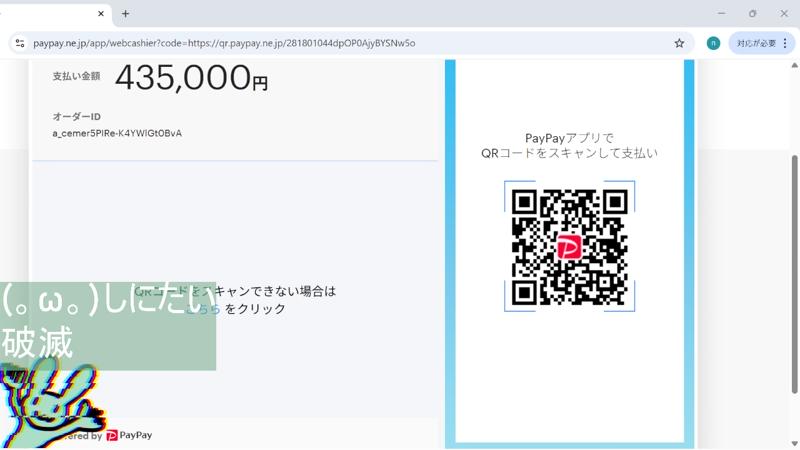Click the 破滅 overlay text

(37, 343)
